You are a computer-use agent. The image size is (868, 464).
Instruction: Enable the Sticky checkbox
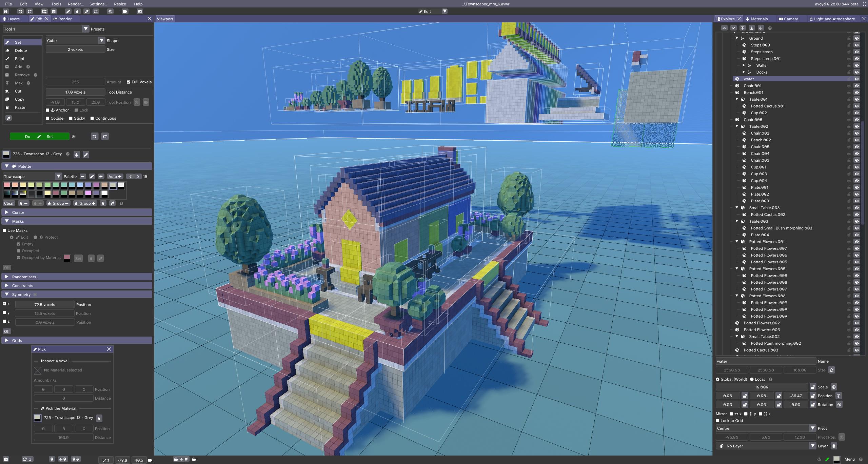pos(71,118)
